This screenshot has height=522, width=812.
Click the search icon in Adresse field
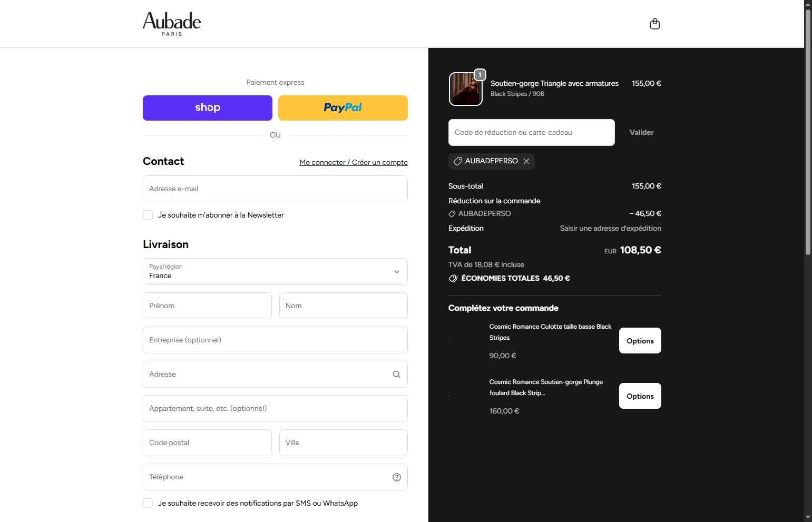397,375
